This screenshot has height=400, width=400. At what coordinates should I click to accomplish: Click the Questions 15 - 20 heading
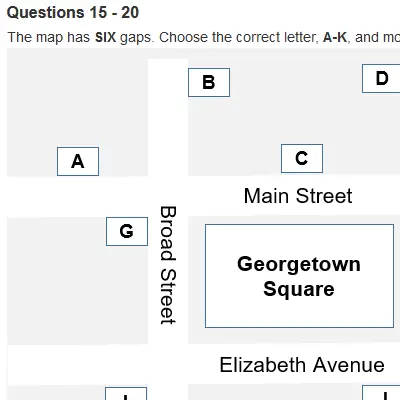coord(73,13)
